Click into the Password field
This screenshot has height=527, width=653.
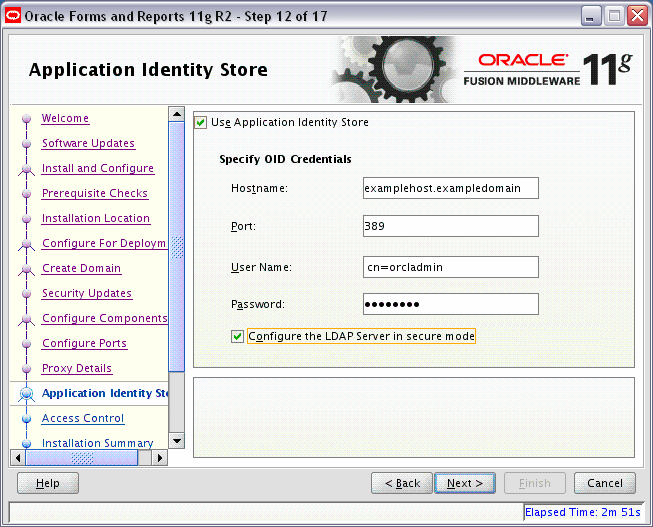click(x=451, y=304)
